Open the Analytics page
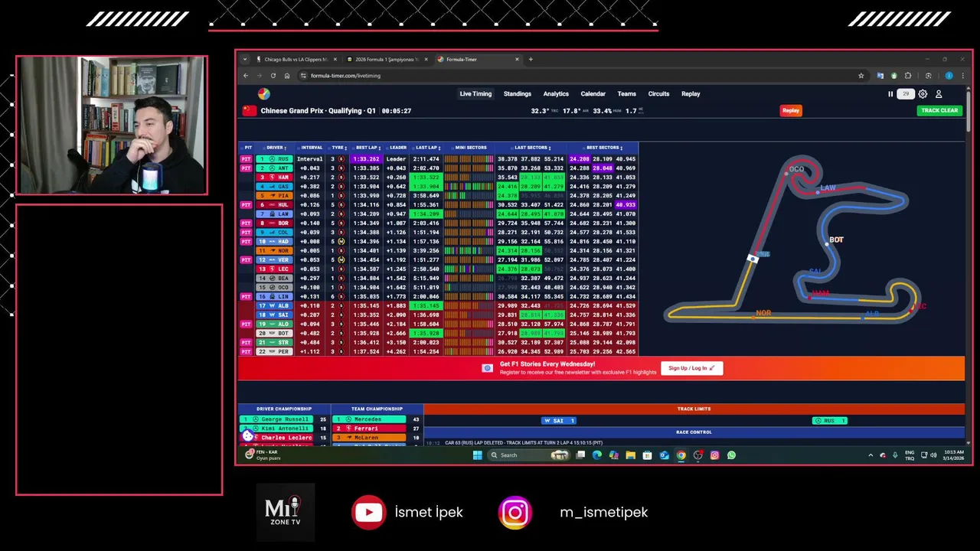Image resolution: width=980 pixels, height=551 pixels. [x=556, y=94]
